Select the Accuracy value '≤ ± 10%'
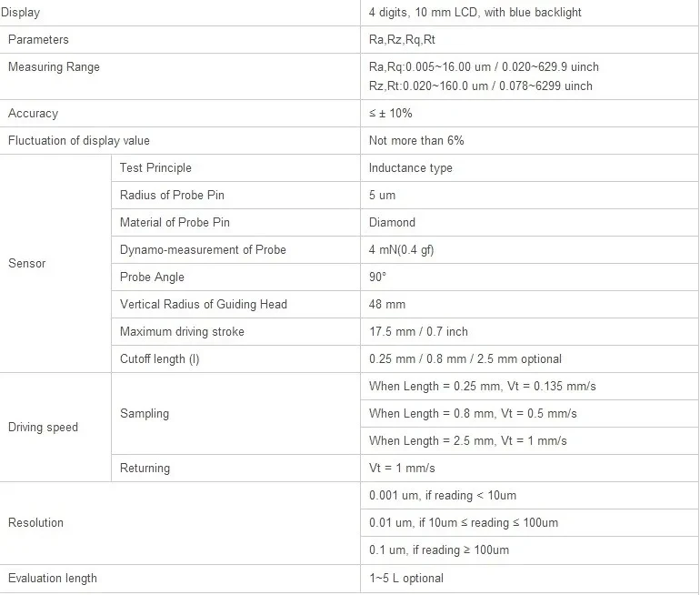This screenshot has height=595, width=700. 390,114
